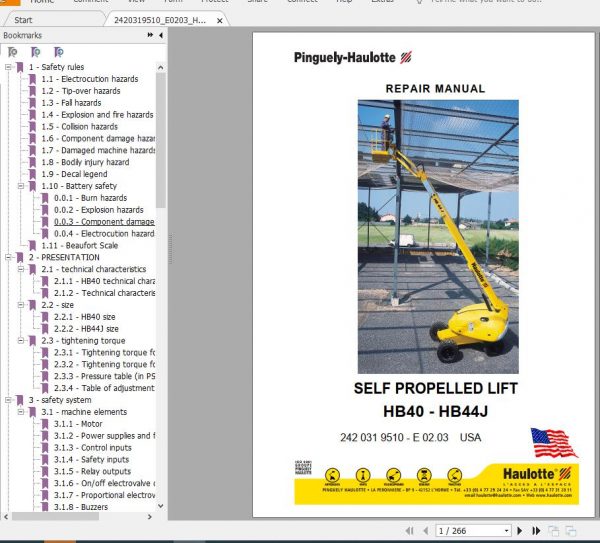This screenshot has height=543, width=600.
Task: Go to next page button
Action: click(x=520, y=531)
